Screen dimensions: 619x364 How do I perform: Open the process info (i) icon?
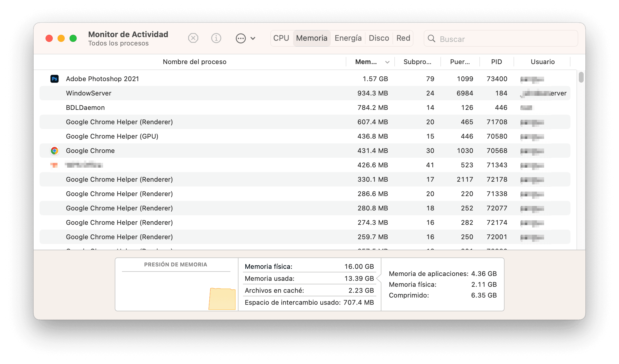coord(216,38)
